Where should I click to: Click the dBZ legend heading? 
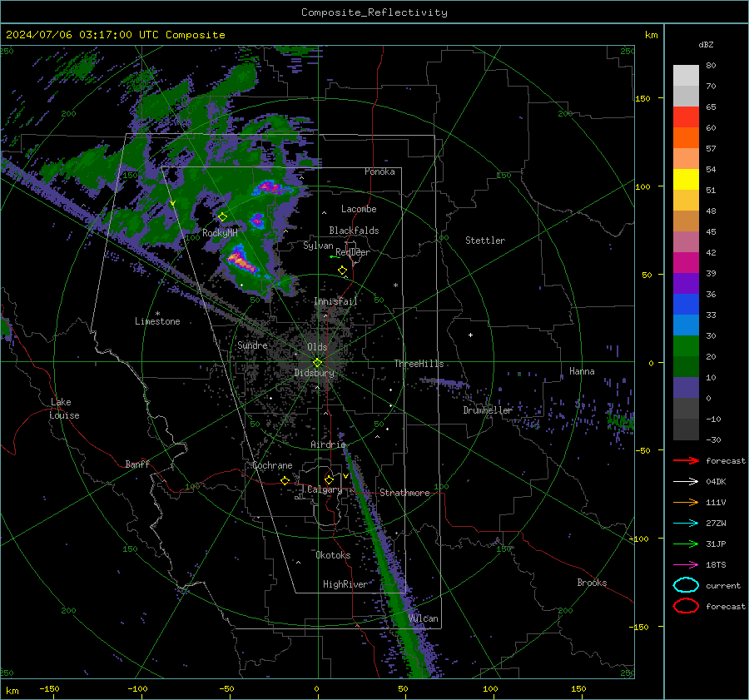[x=706, y=45]
